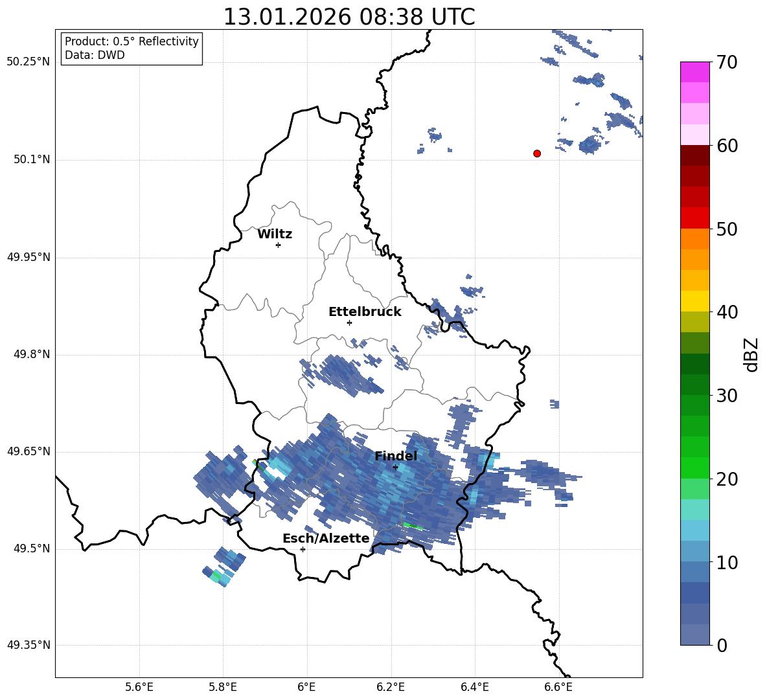Select the Ettelbruck city label
Viewport: 767px width, 700px height.
pos(365,312)
